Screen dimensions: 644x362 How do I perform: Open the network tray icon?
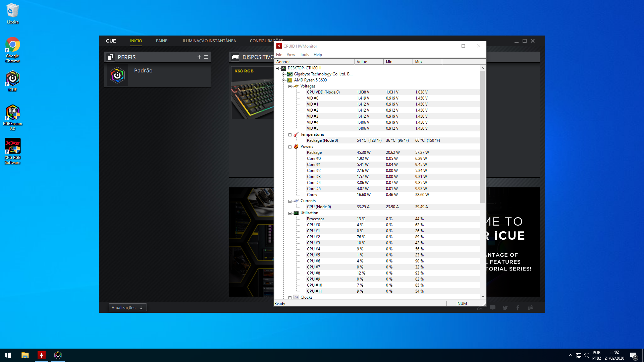[x=579, y=355]
